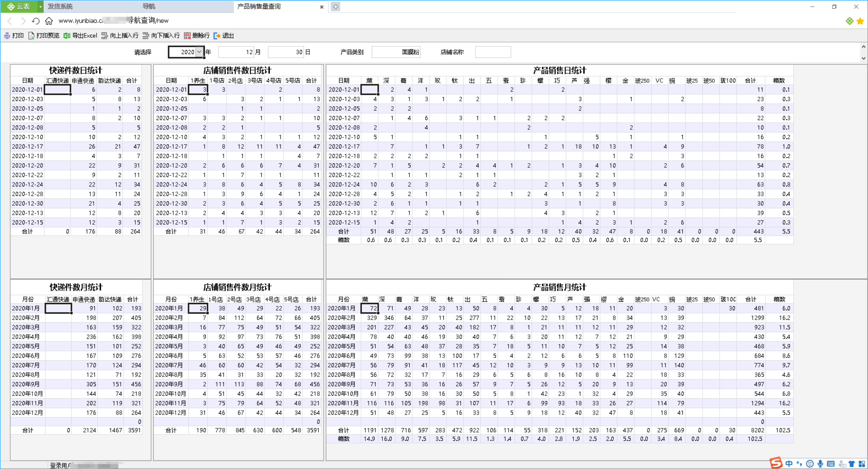This screenshot has height=469, width=868.
Task: Toggle the 中 Chinese input mode indicator
Action: click(x=789, y=464)
